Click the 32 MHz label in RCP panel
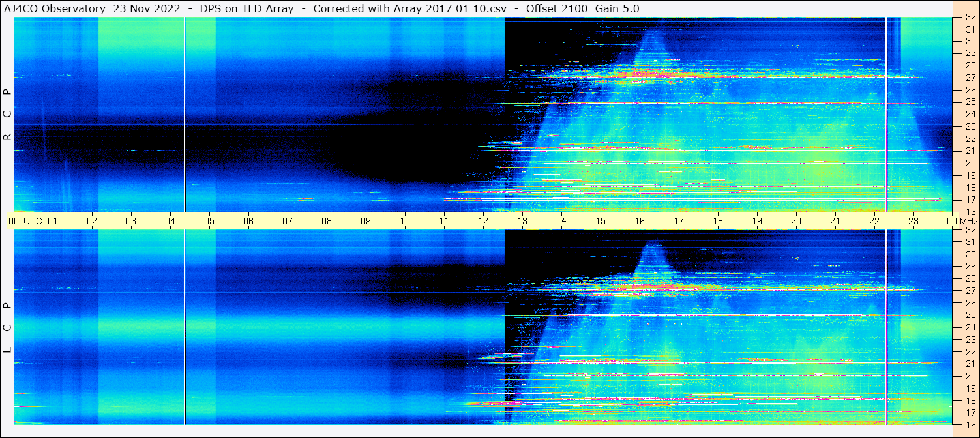Viewport: 980px width, 438px height. pos(970,18)
